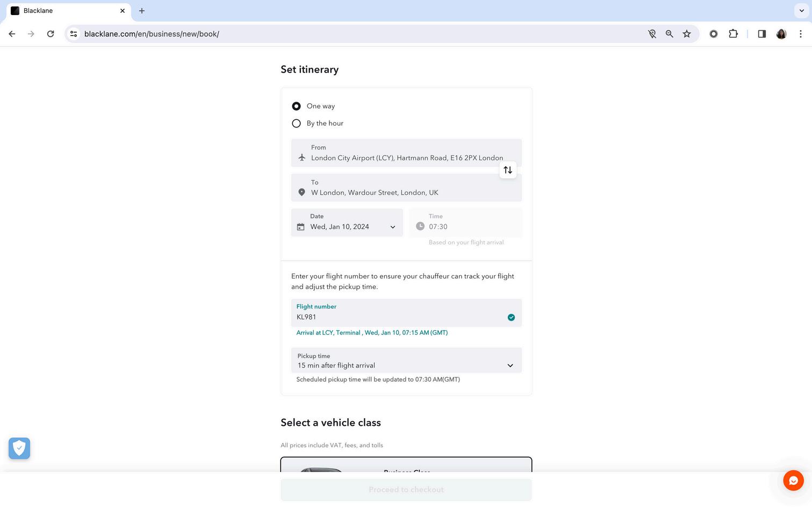Screen dimensions: 812x508
Task: Click the green flight verified checkmark
Action: tap(511, 318)
